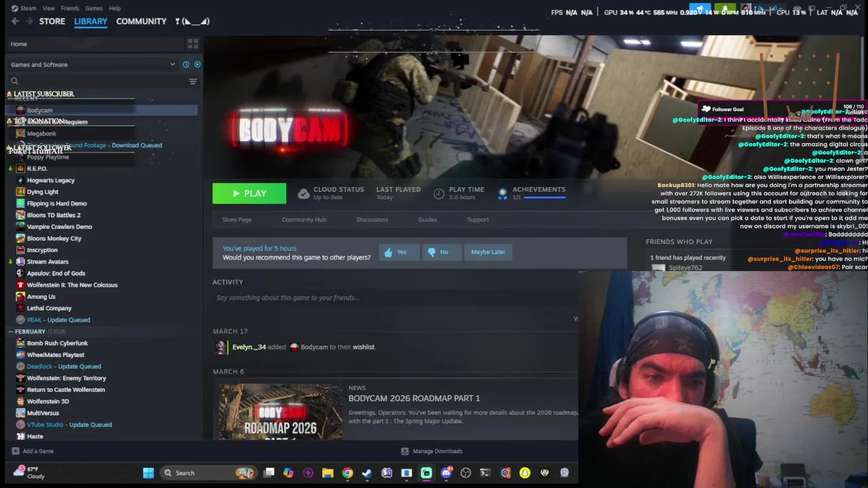
Task: Open the Help menu
Action: coord(115,8)
